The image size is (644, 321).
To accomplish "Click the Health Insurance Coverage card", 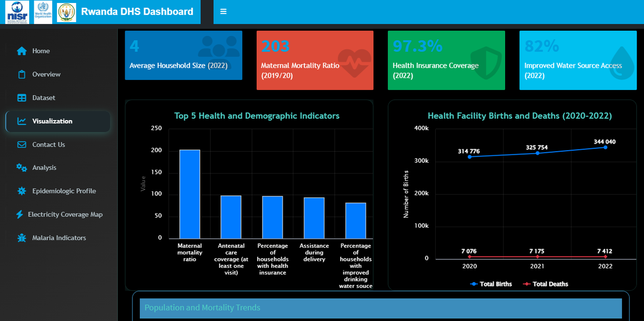I will (446, 60).
